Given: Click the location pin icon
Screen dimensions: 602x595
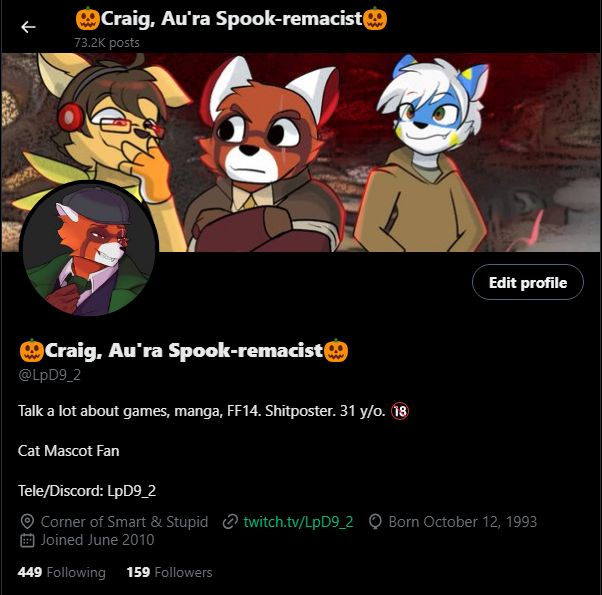Looking at the screenshot, I should [x=27, y=522].
